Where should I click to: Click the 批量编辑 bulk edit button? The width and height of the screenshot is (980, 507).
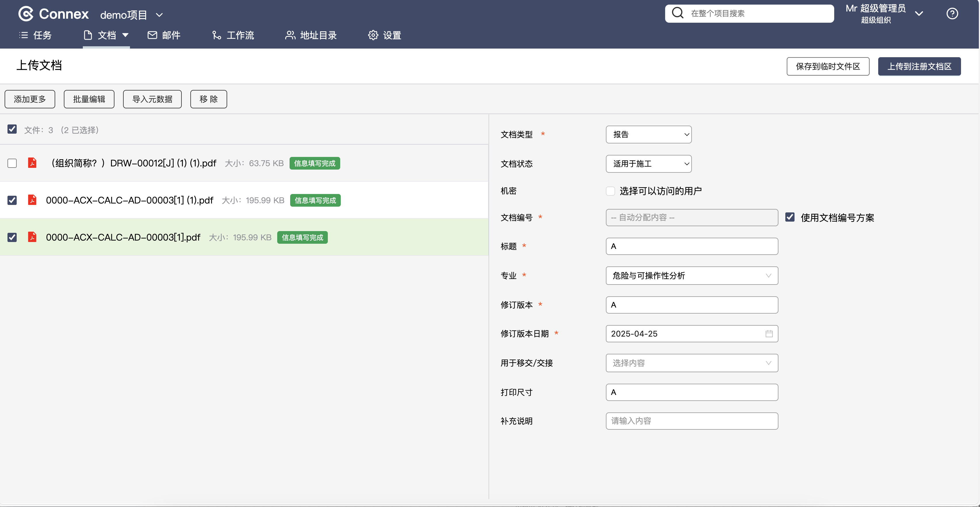[x=89, y=99]
